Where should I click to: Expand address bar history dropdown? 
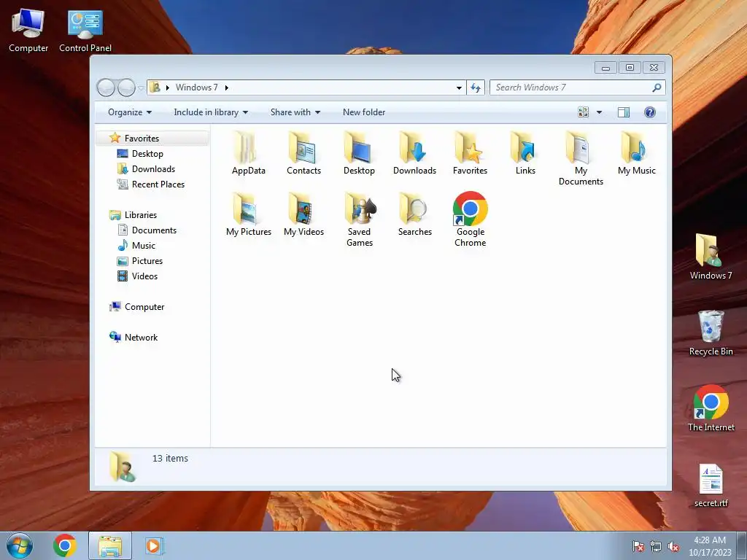pos(459,87)
